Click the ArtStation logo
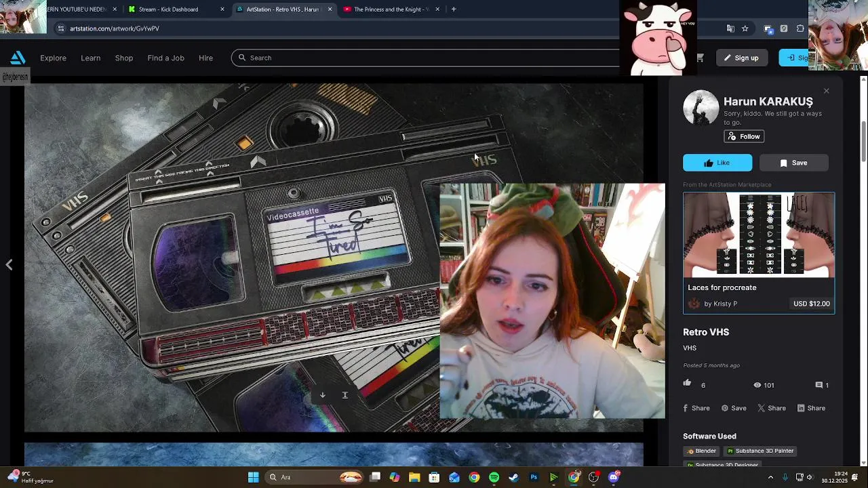This screenshot has width=868, height=488. coord(18,58)
